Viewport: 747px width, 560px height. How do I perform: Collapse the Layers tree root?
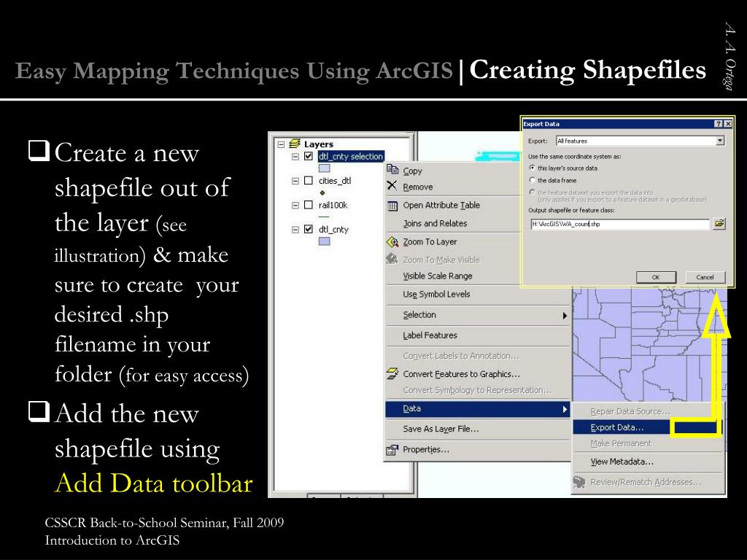[x=281, y=144]
